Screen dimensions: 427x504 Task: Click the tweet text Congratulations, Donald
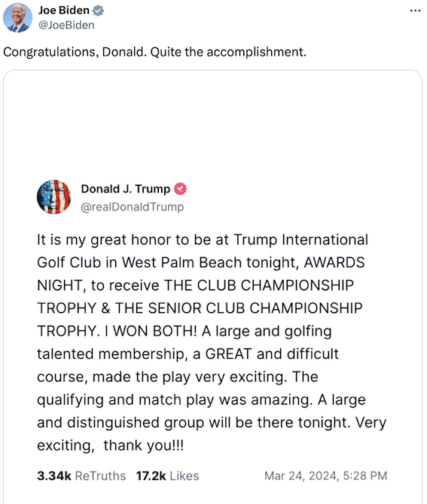[75, 52]
